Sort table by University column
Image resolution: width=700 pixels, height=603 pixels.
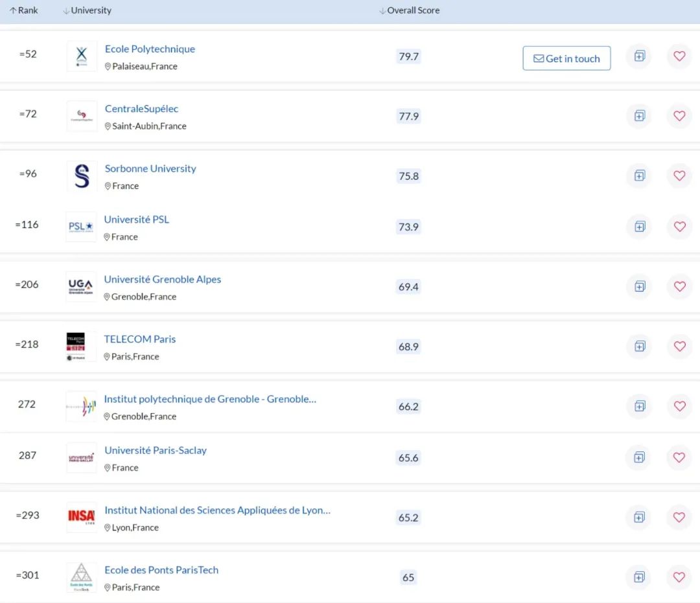tap(87, 10)
